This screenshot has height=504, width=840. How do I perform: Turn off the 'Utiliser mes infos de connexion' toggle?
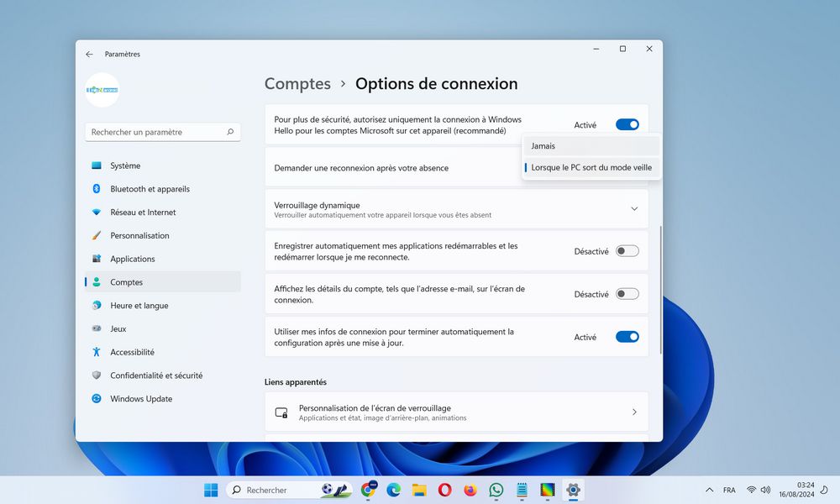(x=627, y=336)
